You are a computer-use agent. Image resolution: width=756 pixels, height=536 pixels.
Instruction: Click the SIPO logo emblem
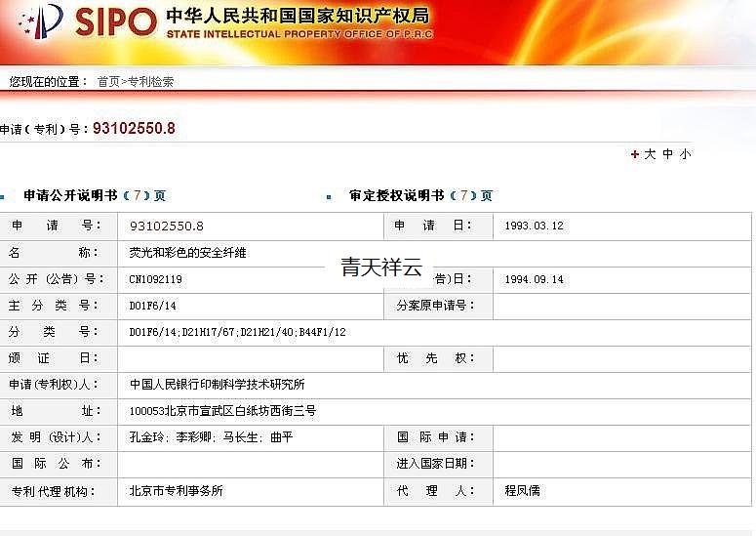[41, 21]
